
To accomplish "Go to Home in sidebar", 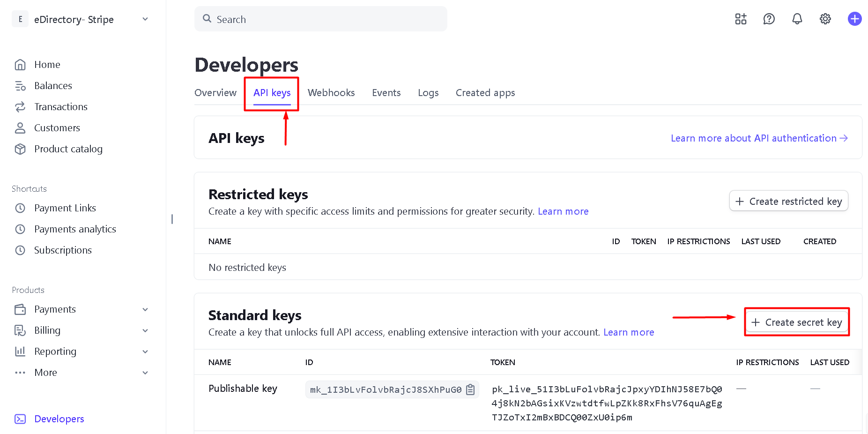I will pyautogui.click(x=47, y=65).
